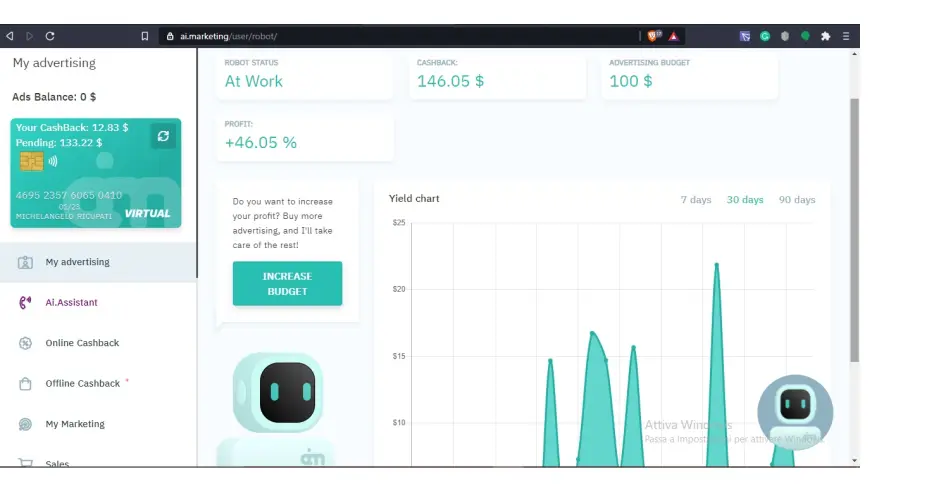
Task: Click the Sales cart icon
Action: click(25, 463)
